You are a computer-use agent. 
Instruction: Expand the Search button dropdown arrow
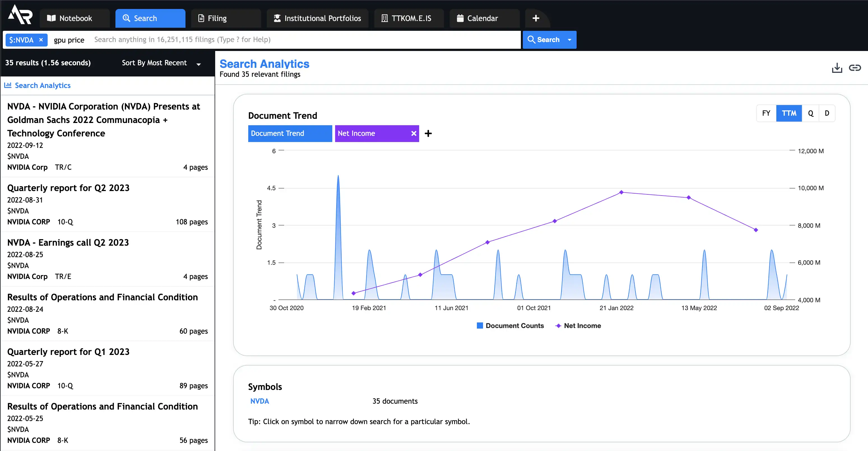pos(569,40)
